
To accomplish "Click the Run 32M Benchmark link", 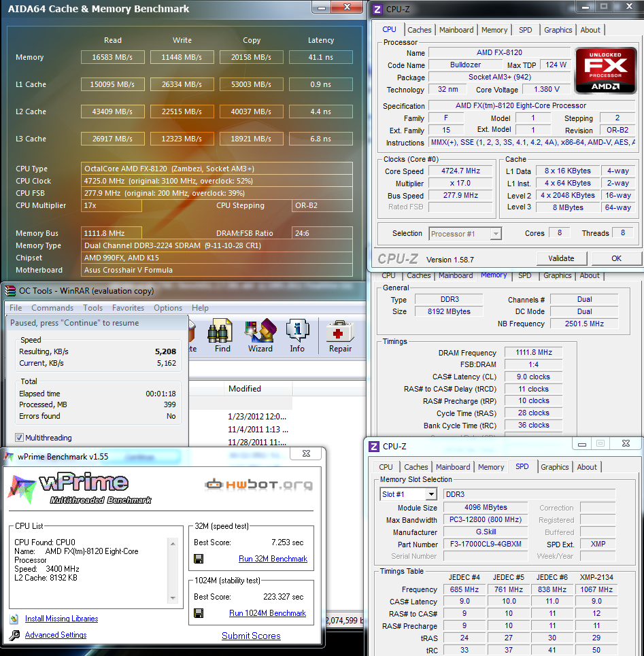I will 273,559.
